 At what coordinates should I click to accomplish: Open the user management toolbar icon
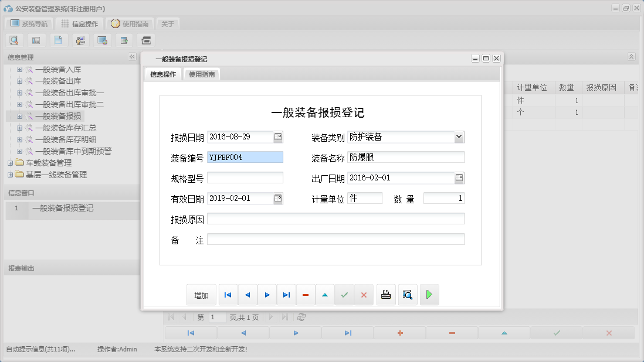coord(80,40)
